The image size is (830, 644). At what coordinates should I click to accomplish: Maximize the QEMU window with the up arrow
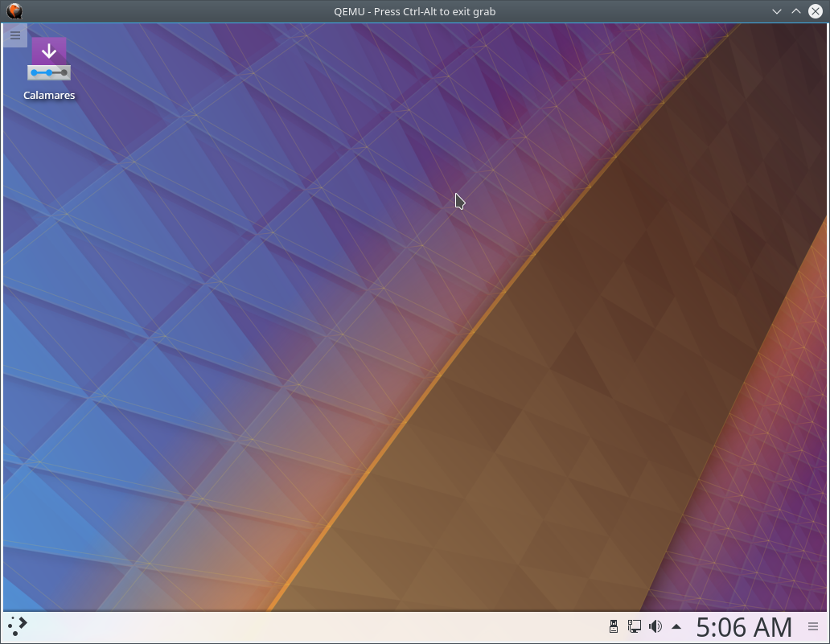[x=796, y=10]
